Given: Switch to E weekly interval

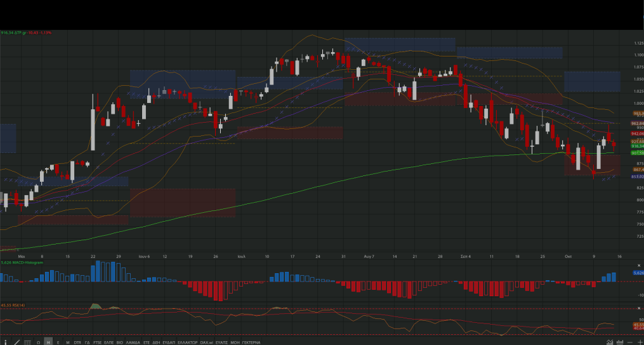Looking at the screenshot, I should click(x=58, y=342).
